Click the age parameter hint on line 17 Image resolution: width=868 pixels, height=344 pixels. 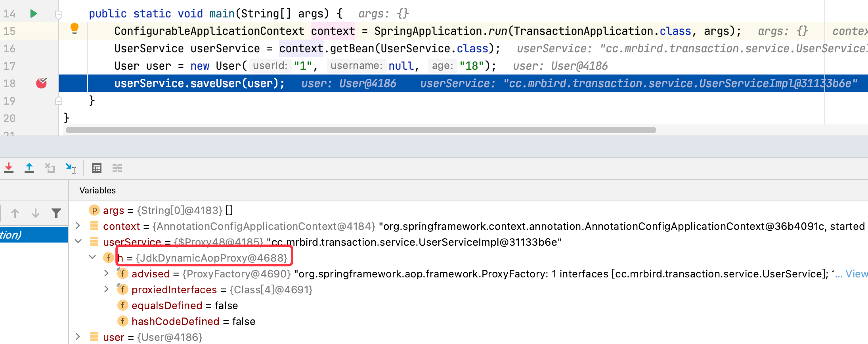coord(443,66)
